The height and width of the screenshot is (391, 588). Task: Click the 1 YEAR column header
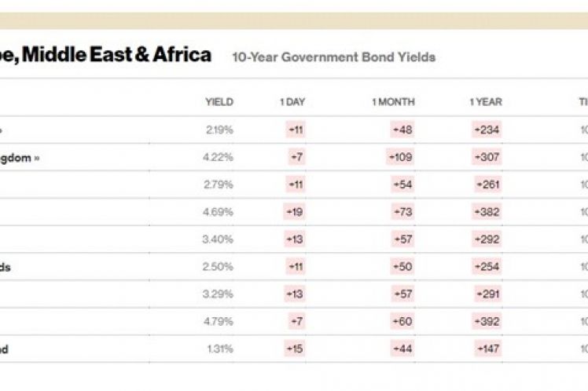tap(486, 102)
